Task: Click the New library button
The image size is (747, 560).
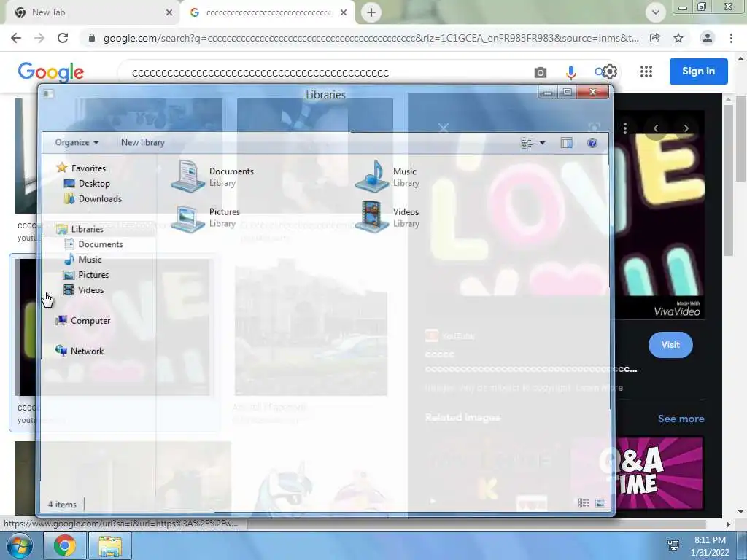Action: 142,142
